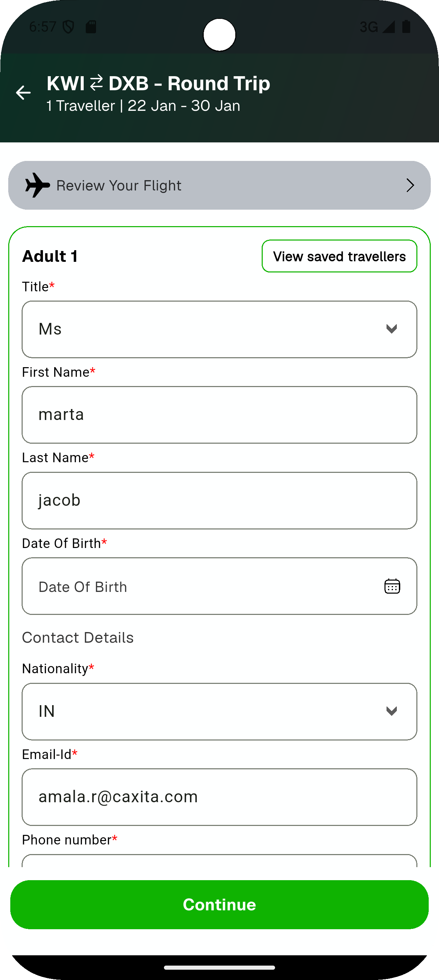Image resolution: width=439 pixels, height=980 pixels.
Task: Edit the Last Name field containing jacob
Action: tap(219, 500)
